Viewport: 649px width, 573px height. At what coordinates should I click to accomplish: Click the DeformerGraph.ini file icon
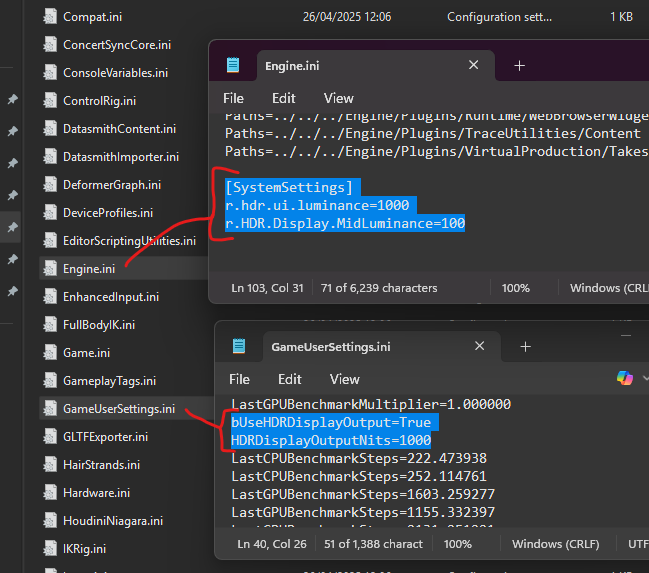(x=50, y=185)
